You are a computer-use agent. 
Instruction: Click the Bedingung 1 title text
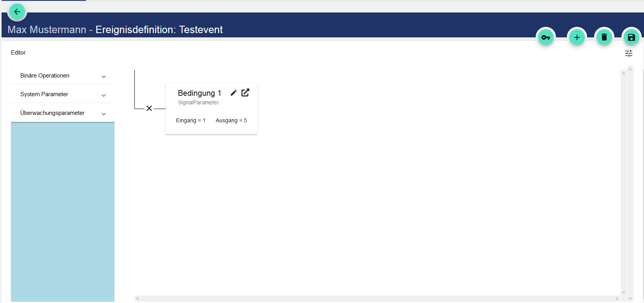[199, 93]
